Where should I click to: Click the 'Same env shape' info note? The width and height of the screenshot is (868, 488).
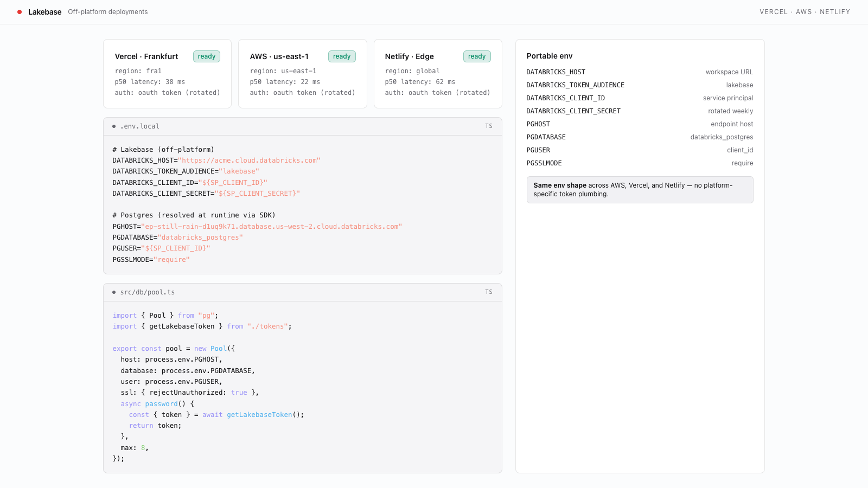coord(640,190)
